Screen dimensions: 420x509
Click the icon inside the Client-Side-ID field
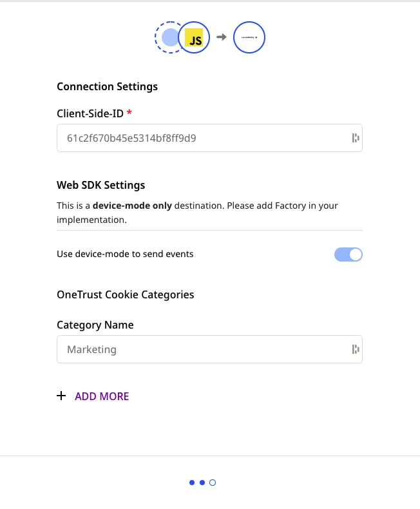(x=355, y=138)
